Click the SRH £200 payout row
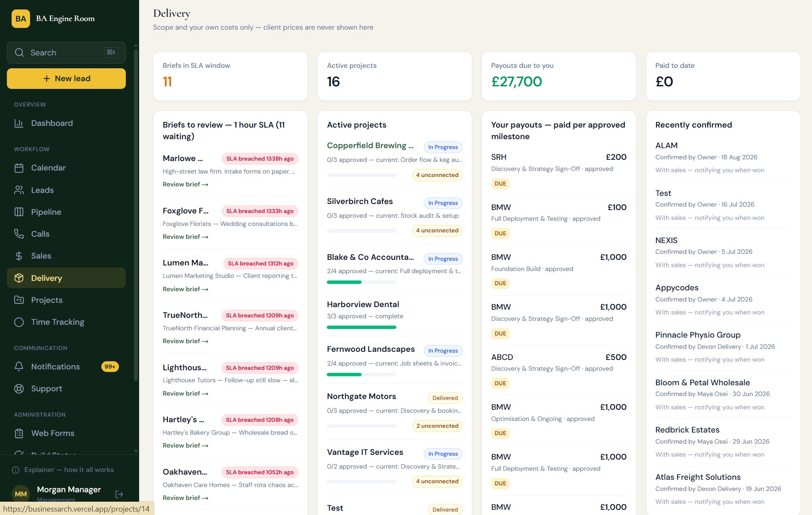 point(559,171)
